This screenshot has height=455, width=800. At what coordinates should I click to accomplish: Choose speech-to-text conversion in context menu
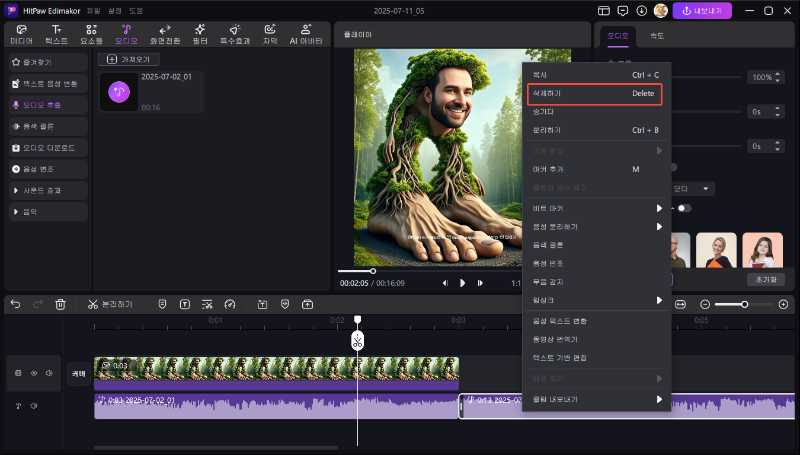596,321
